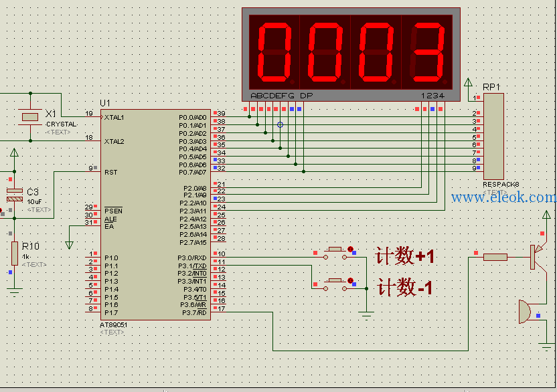The image size is (557, 392).
Task: Click the RESPACK8 part name text
Action: coord(501,185)
